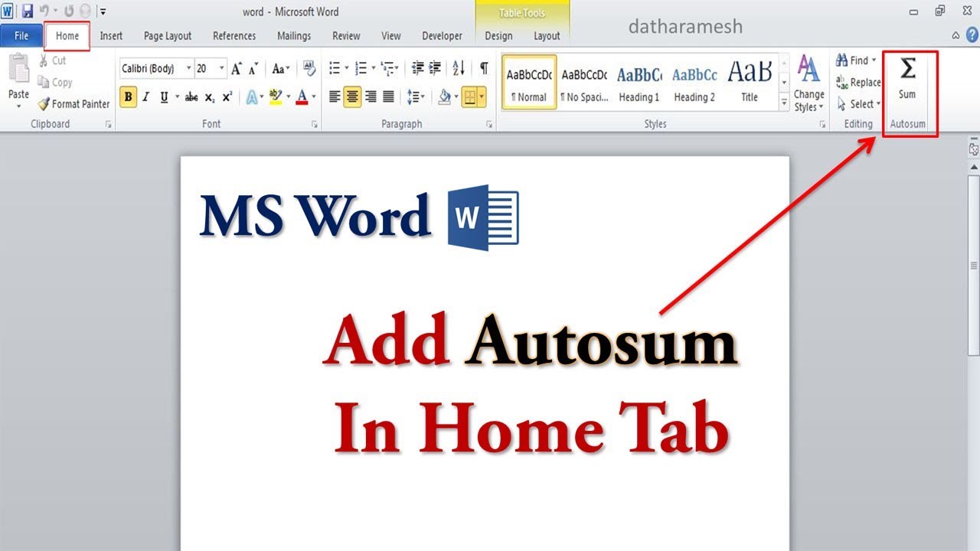Open Text Effects glowing A icon
Screen dimensions: 980x551
click(251, 97)
